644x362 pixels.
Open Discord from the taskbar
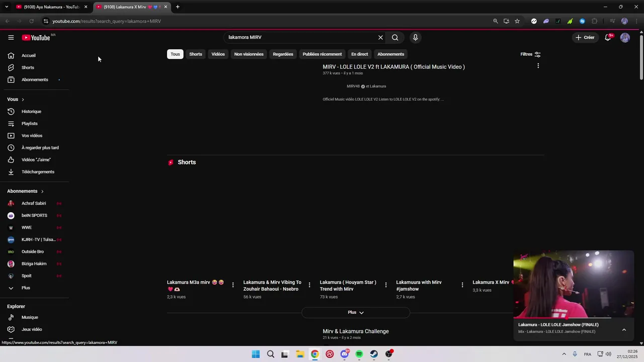[345, 354]
